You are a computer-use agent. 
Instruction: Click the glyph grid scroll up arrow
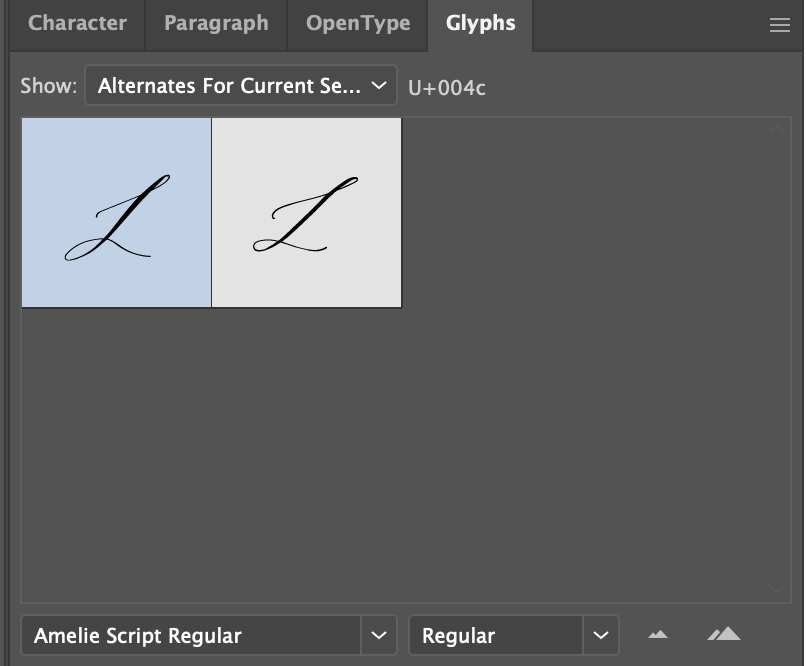(x=777, y=129)
